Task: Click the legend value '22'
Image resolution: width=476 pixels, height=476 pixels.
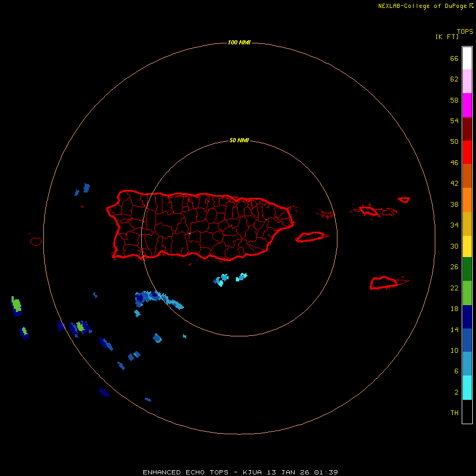Action: tap(454, 288)
